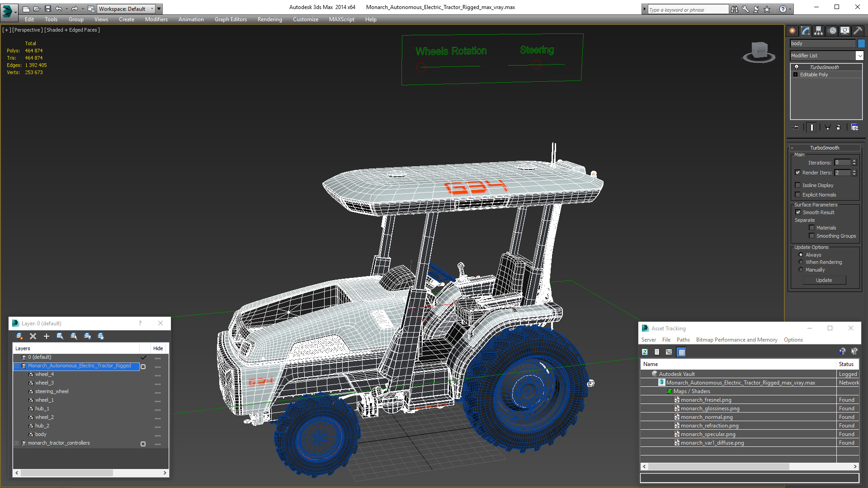
Task: Enable the Explicit Normals checkbox
Action: point(798,195)
